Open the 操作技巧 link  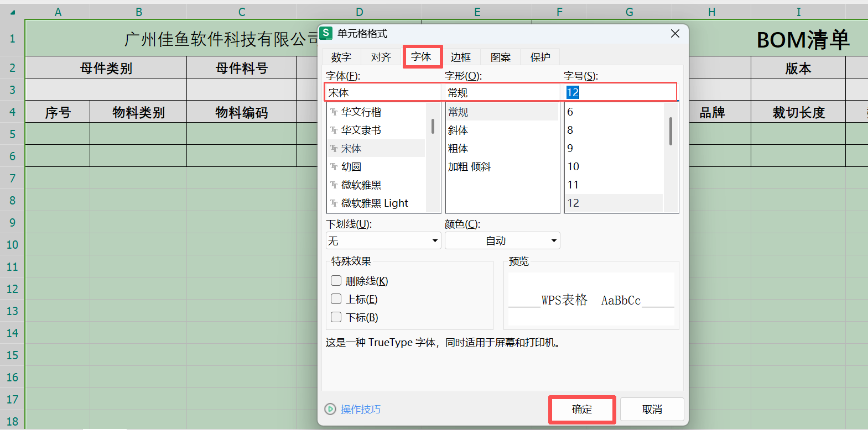click(361, 409)
